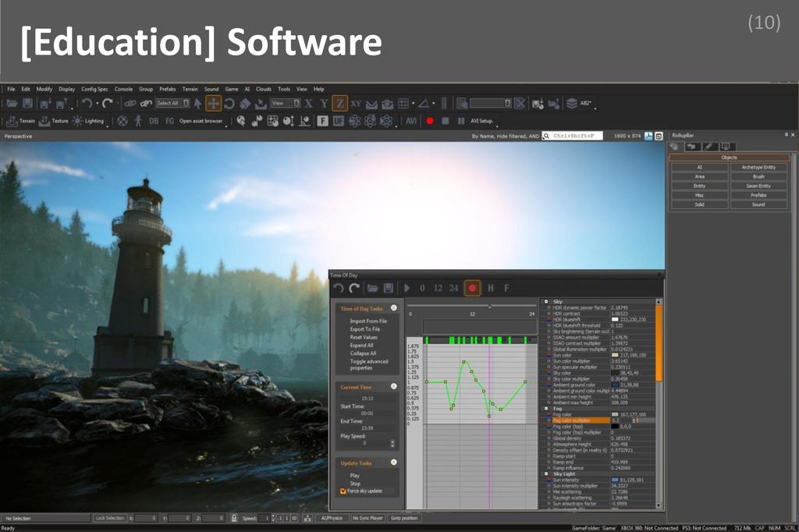
Task: Open the Lighting tool in toolbar
Action: pos(88,121)
